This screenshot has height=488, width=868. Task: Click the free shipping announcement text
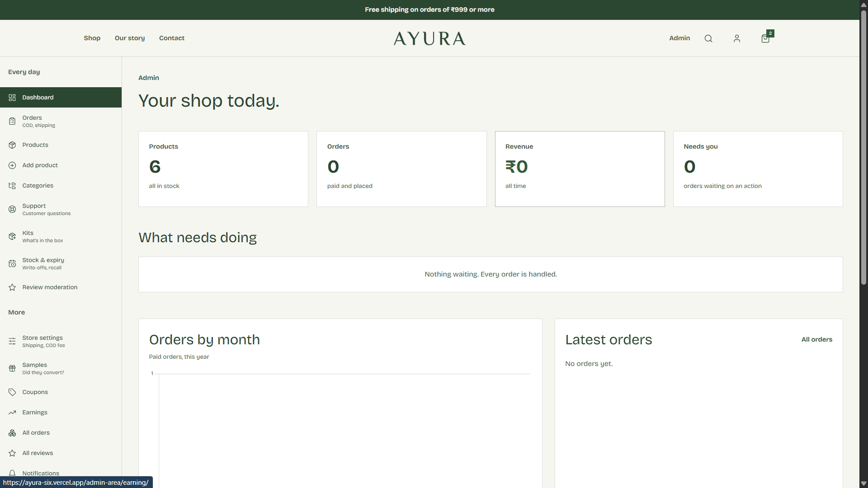[429, 9]
